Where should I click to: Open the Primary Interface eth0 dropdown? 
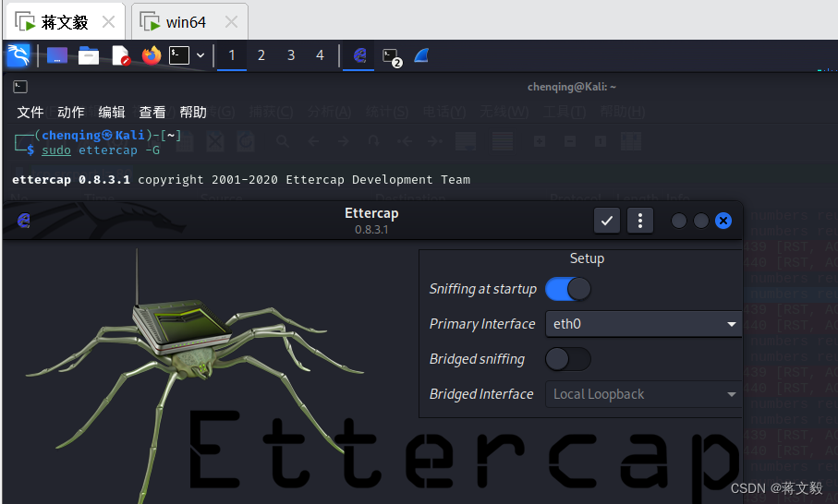coord(643,324)
